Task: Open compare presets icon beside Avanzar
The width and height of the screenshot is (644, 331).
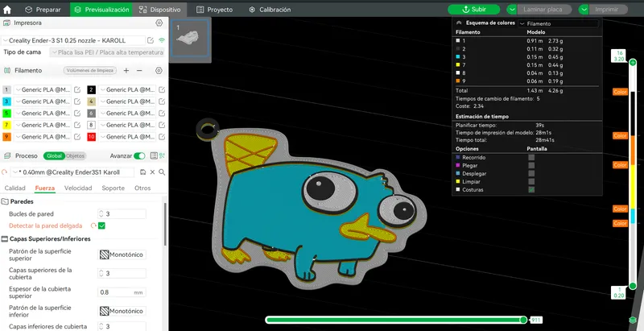Action: [162, 156]
